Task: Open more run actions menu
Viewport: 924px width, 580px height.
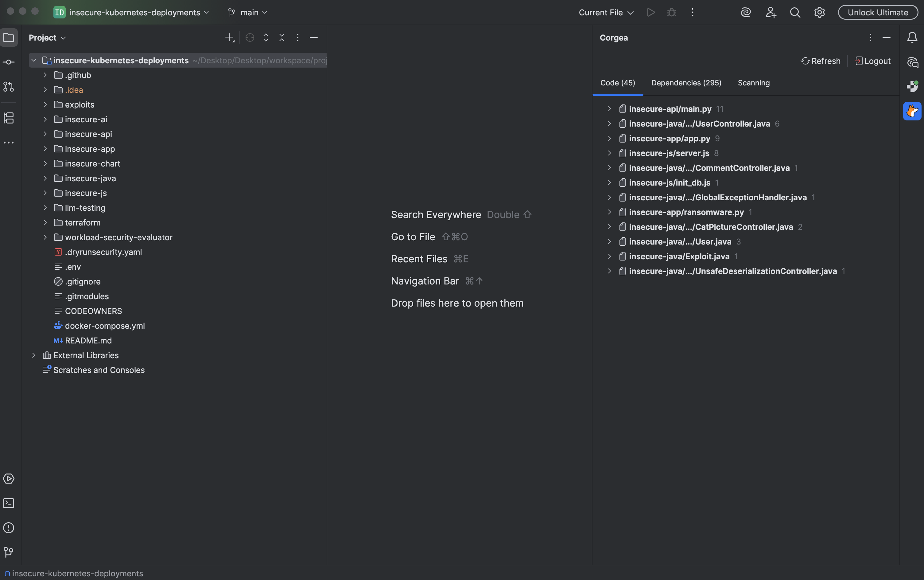Action: [693, 13]
